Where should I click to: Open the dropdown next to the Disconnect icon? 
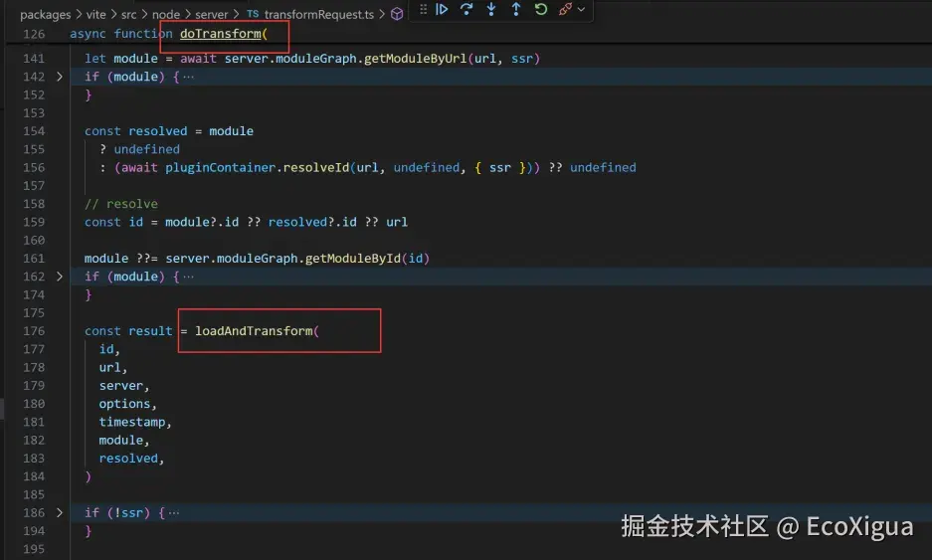coord(581,9)
